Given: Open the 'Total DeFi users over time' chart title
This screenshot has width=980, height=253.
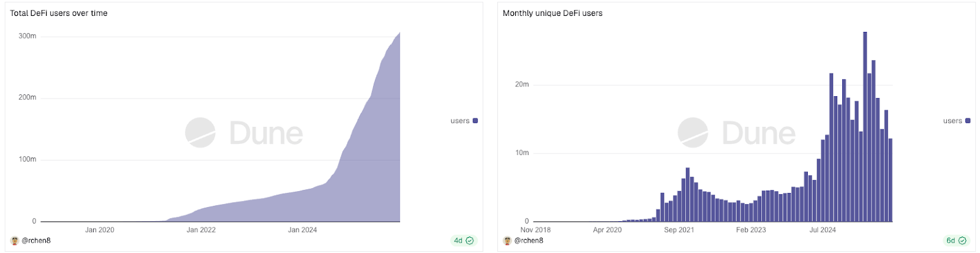Looking at the screenshot, I should [x=59, y=13].
